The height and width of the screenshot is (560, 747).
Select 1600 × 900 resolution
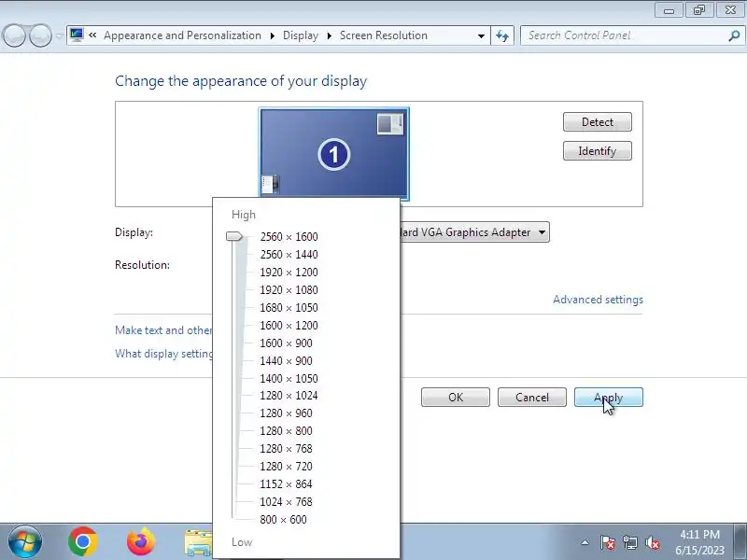coord(286,343)
